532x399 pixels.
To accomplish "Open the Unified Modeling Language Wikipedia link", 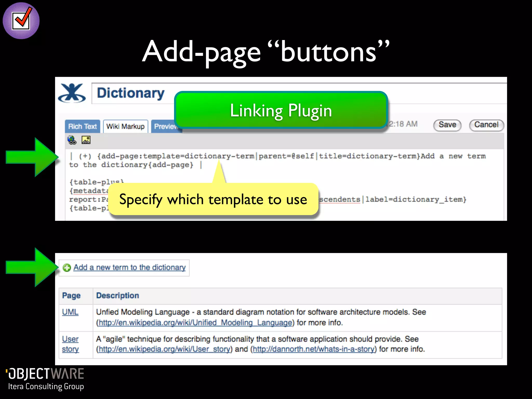I will point(195,323).
